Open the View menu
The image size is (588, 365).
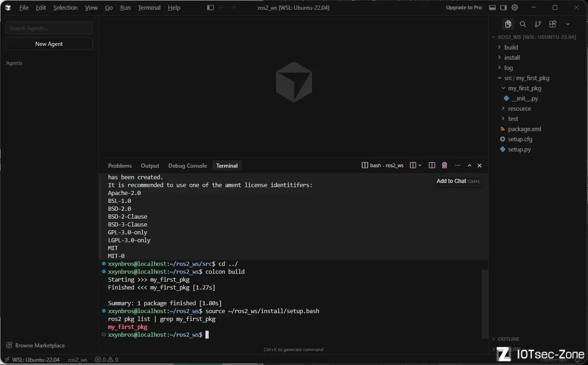tap(91, 8)
